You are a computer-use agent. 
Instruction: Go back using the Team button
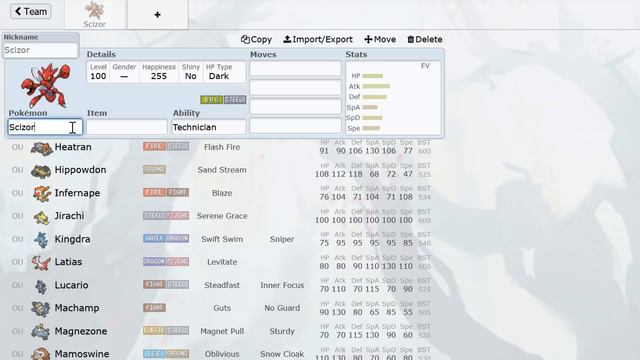click(31, 11)
